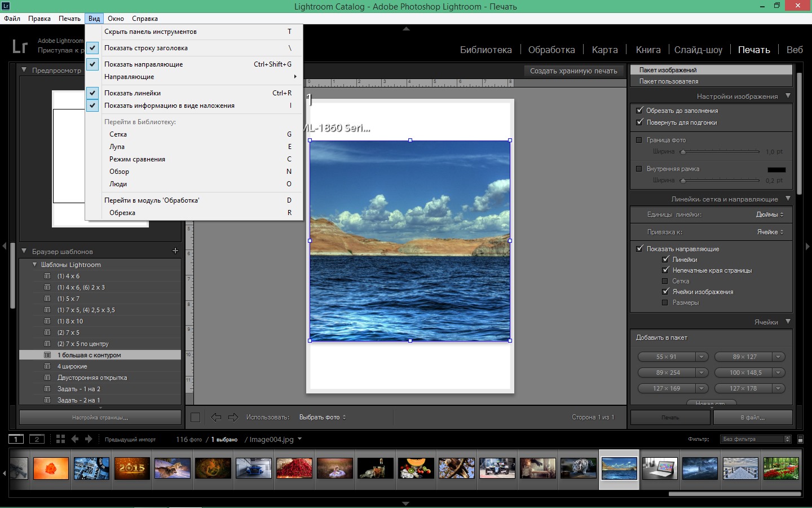The width and height of the screenshot is (812, 508).
Task: Uncheck Линейки guide option
Action: pos(665,260)
